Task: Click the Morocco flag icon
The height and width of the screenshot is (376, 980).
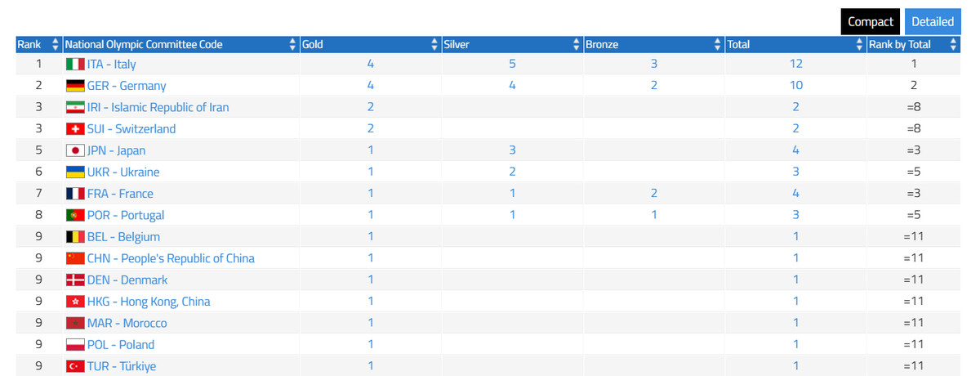Action: (x=75, y=323)
